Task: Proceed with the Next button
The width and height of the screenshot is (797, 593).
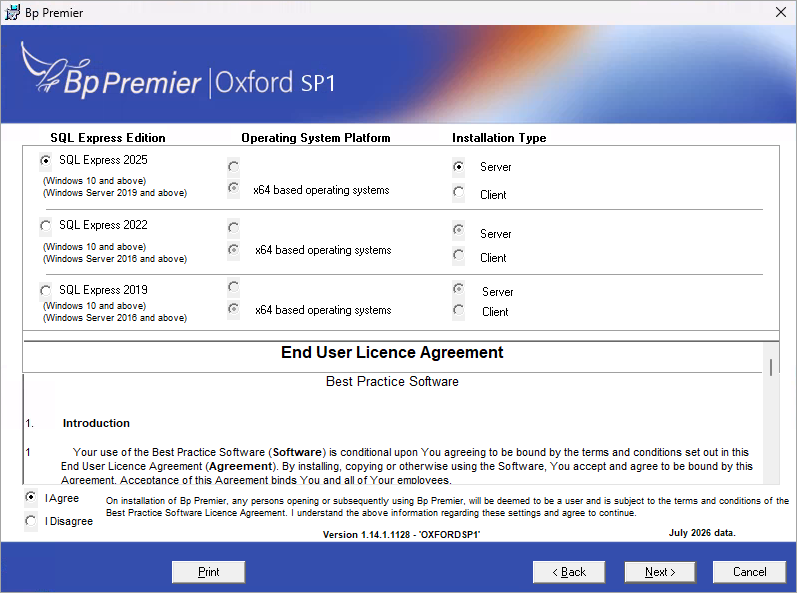Action: pyautogui.click(x=660, y=572)
